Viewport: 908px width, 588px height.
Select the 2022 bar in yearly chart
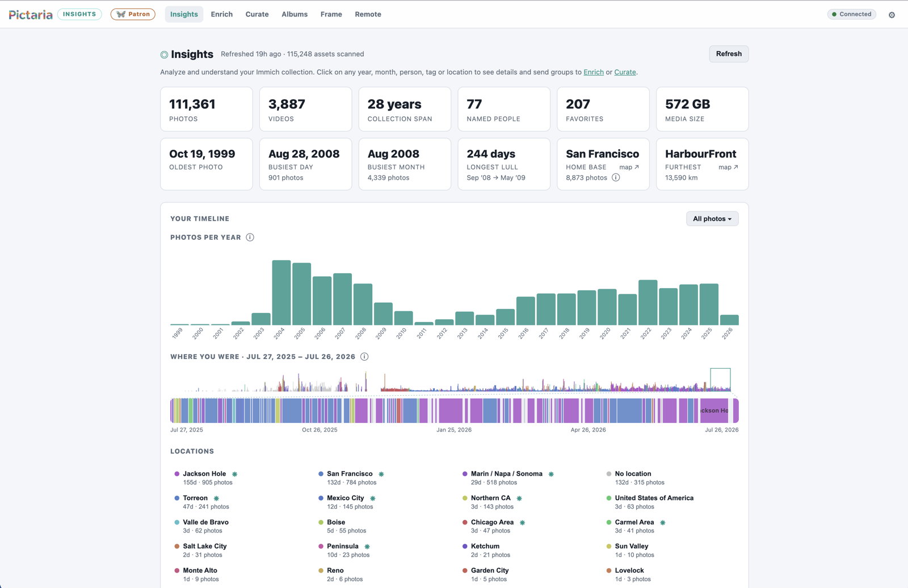tap(648, 302)
